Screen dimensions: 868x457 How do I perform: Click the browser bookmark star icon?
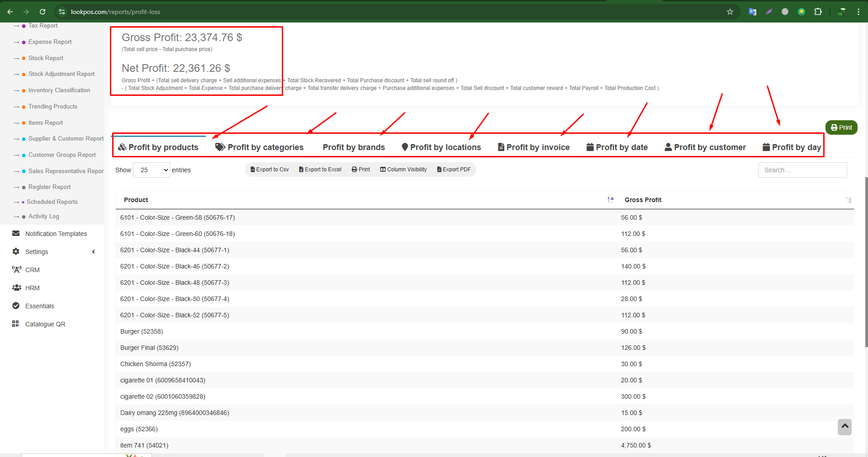[x=730, y=12]
